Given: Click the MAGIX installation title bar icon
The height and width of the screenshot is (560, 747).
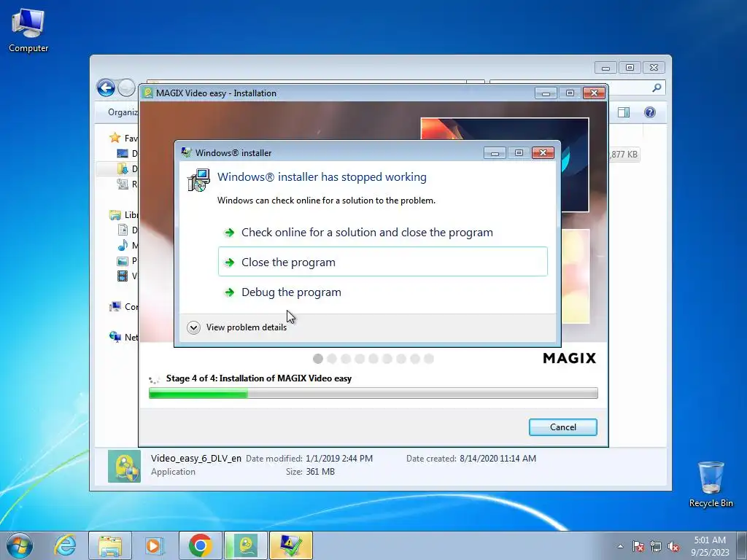Looking at the screenshot, I should tap(147, 93).
